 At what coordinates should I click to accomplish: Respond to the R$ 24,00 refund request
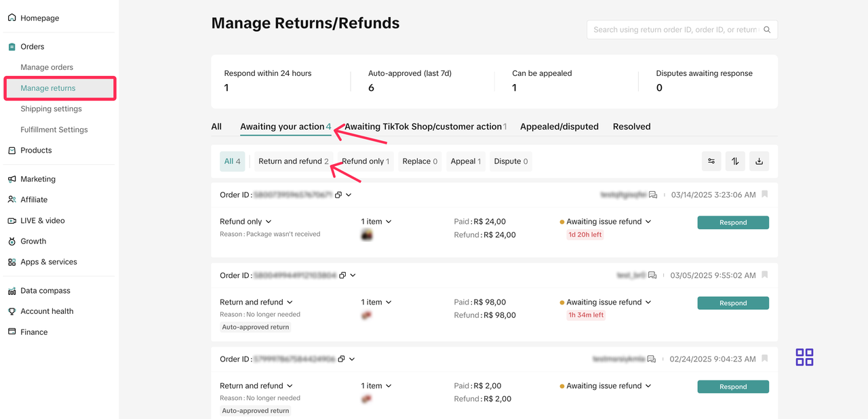732,222
